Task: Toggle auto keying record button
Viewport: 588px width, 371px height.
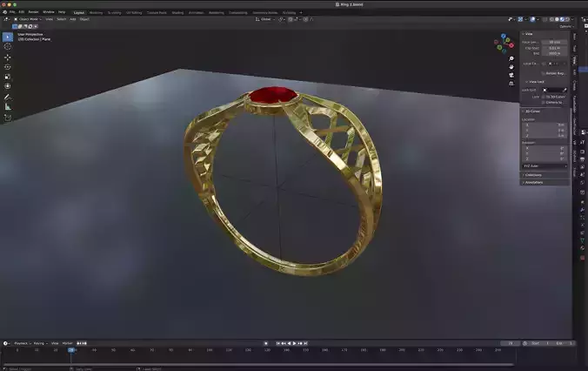Action: coord(266,343)
